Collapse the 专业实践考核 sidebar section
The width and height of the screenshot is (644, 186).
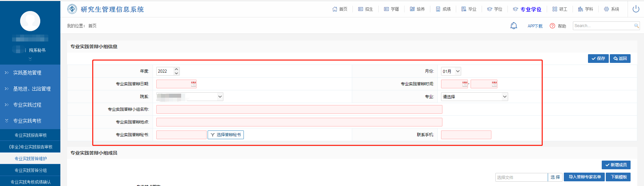point(27,121)
